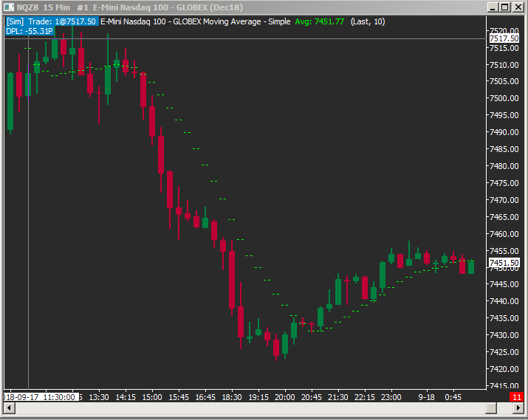The width and height of the screenshot is (528, 420).
Task: Click the 9-18 date axis label
Action: coord(426,397)
